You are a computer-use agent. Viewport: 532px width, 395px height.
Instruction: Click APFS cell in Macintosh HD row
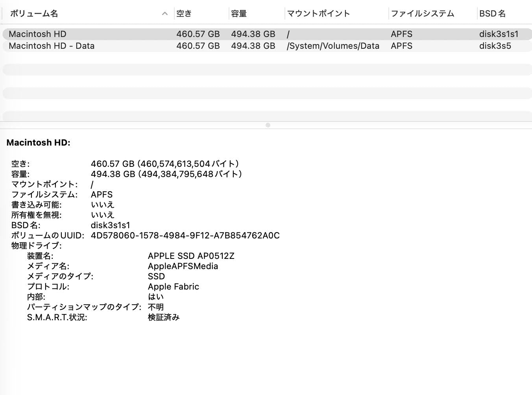(x=401, y=34)
